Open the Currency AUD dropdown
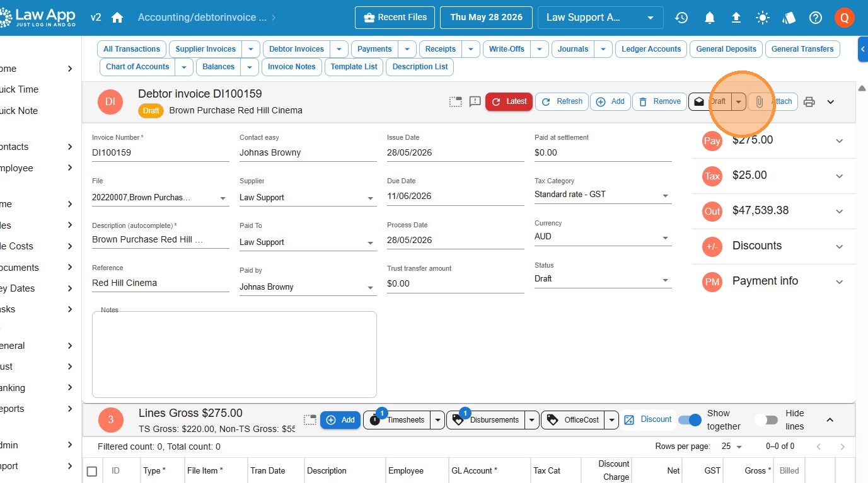Image resolution: width=868 pixels, height=483 pixels. [603, 237]
